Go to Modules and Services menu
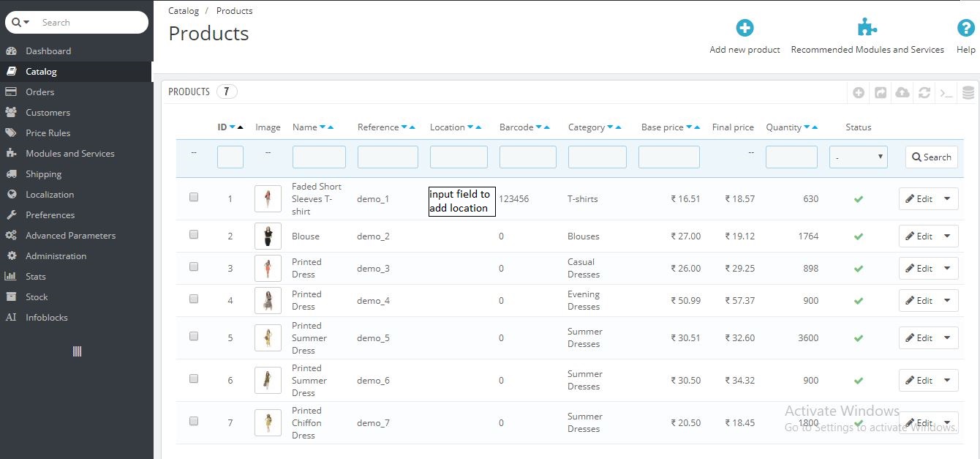 70,154
